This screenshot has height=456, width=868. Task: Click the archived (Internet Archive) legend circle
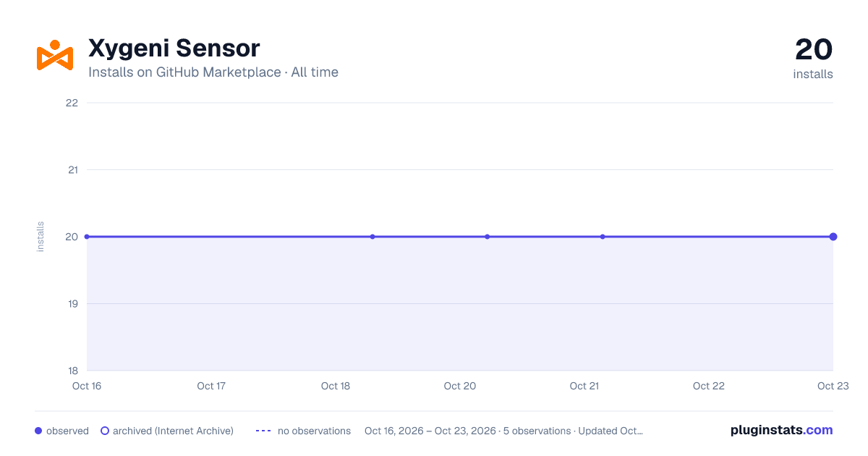tap(105, 431)
